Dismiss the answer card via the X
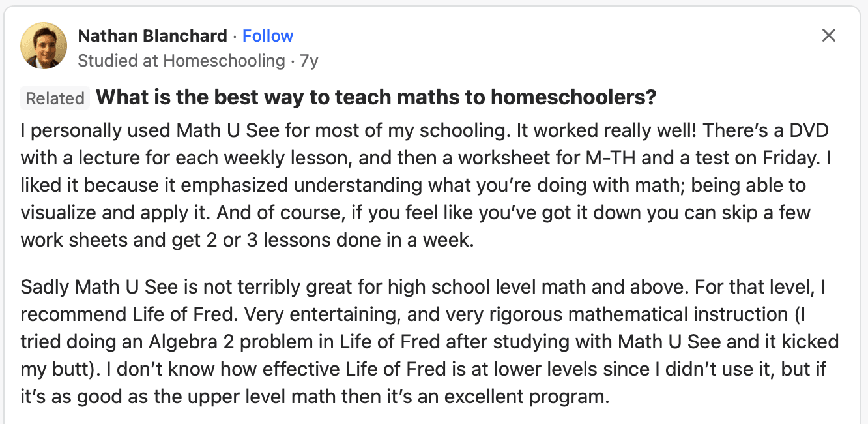This screenshot has height=424, width=868. (828, 36)
